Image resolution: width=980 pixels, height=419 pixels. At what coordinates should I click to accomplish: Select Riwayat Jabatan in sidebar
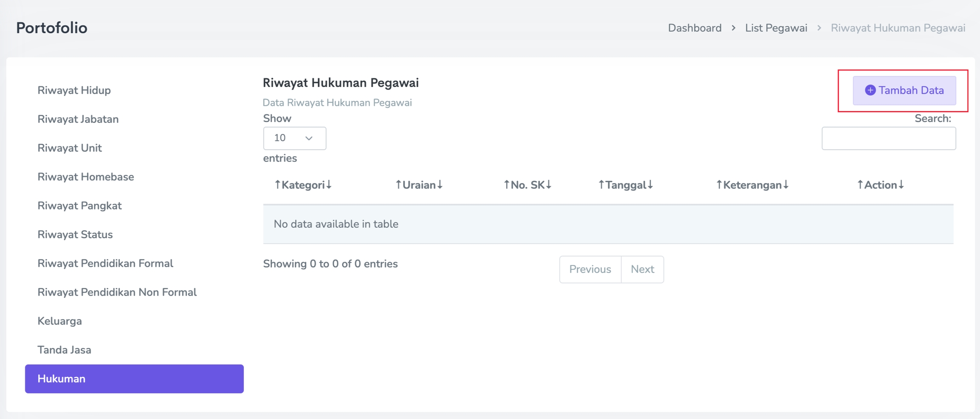(x=78, y=119)
